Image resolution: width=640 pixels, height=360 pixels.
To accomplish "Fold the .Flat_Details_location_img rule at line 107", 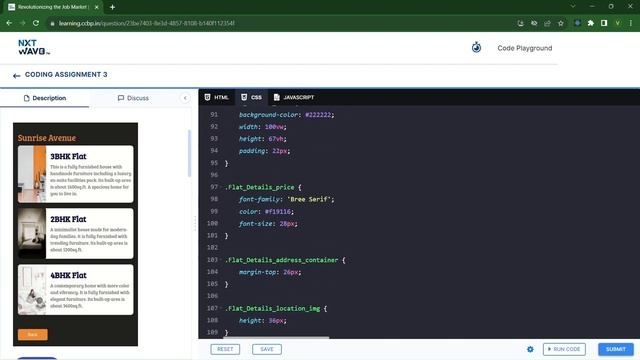I will [222, 309].
